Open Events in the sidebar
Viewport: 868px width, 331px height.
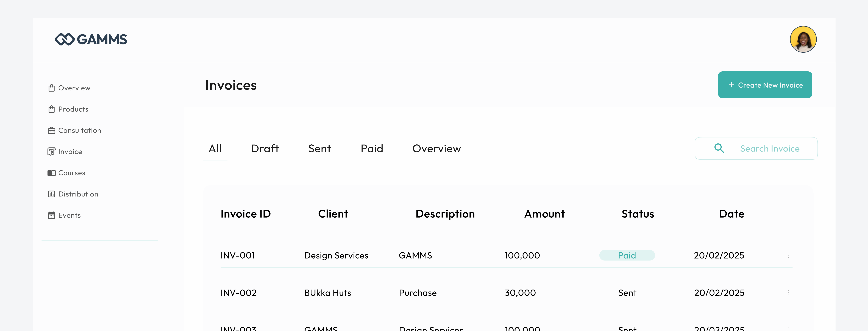point(69,215)
